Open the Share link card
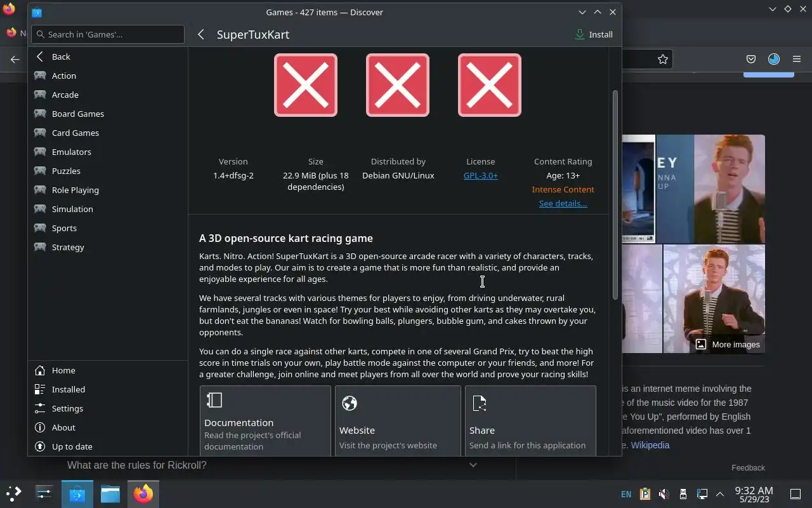812x508 pixels. click(x=530, y=421)
